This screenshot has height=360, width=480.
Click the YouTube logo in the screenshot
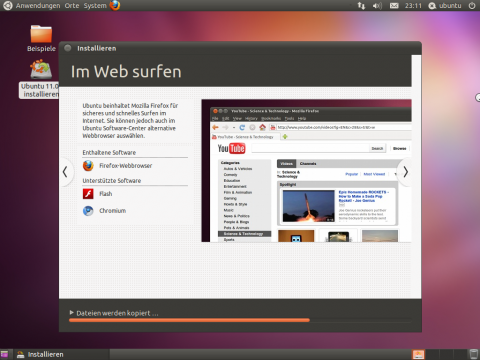[x=231, y=148]
